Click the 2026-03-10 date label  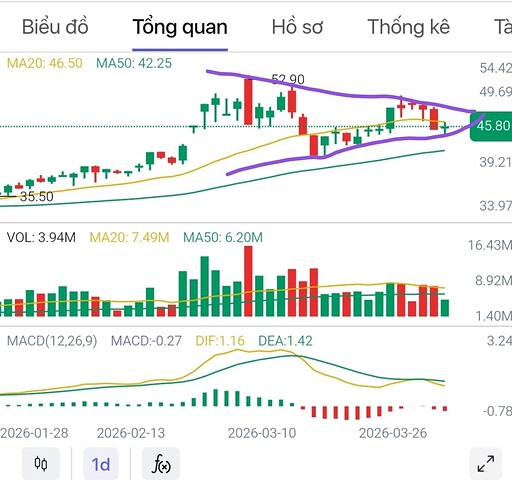262,433
